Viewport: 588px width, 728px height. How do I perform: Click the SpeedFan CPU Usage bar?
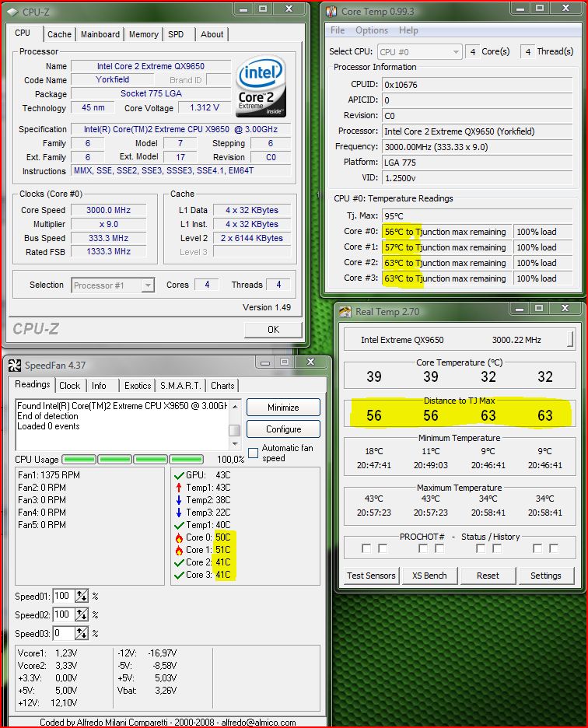(x=133, y=460)
